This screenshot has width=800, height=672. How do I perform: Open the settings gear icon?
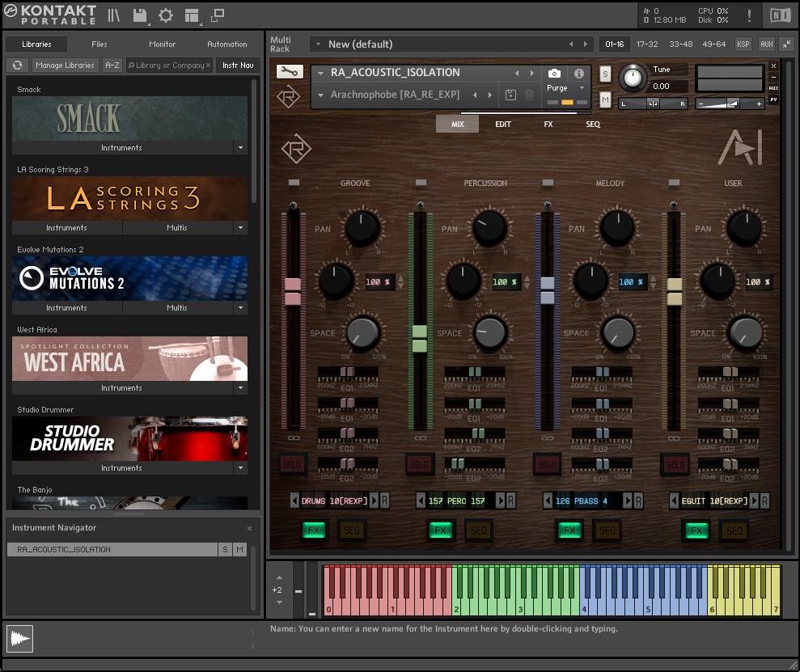[x=166, y=15]
